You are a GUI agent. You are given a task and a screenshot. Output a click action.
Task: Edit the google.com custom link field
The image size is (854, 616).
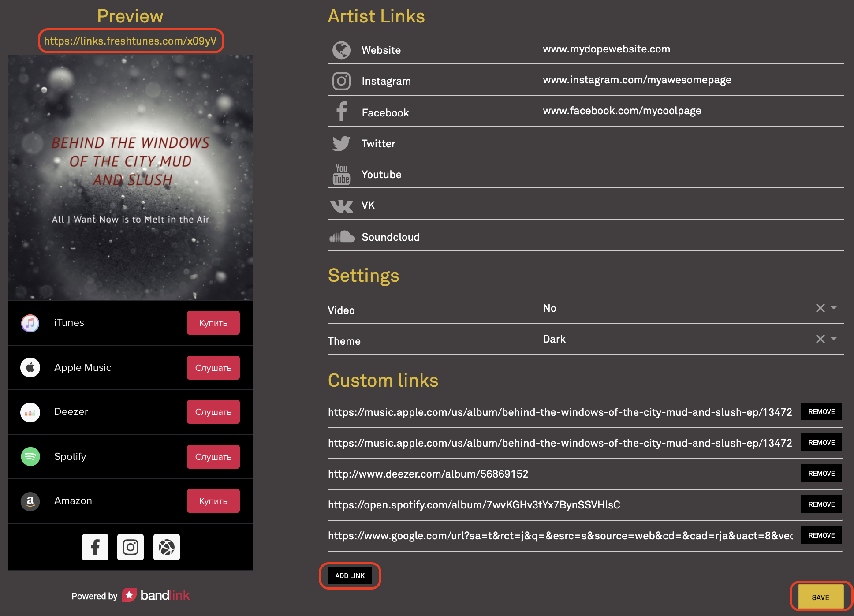point(560,536)
